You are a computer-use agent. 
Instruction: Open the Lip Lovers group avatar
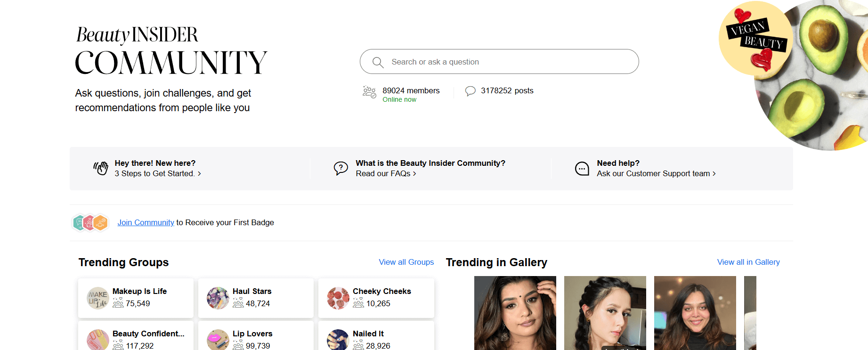point(218,340)
